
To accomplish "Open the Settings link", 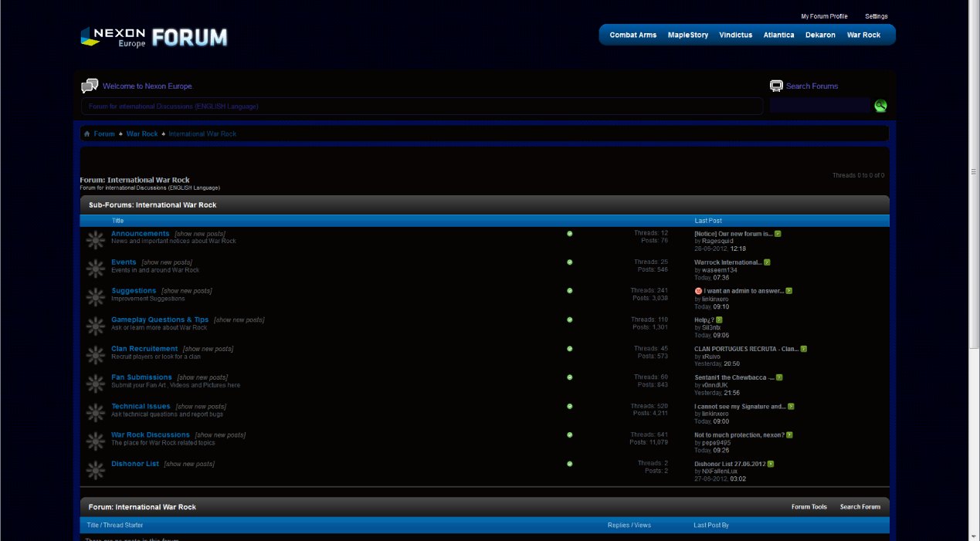I will pyautogui.click(x=877, y=16).
